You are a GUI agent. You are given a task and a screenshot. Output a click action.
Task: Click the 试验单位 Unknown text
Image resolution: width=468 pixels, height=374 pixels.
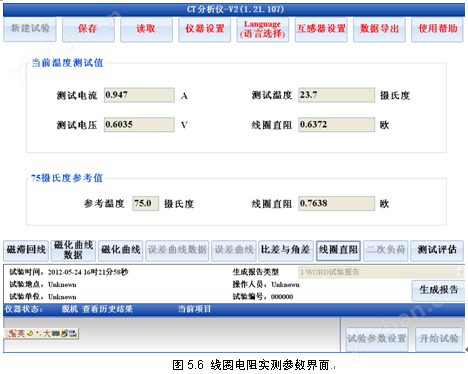point(43,297)
